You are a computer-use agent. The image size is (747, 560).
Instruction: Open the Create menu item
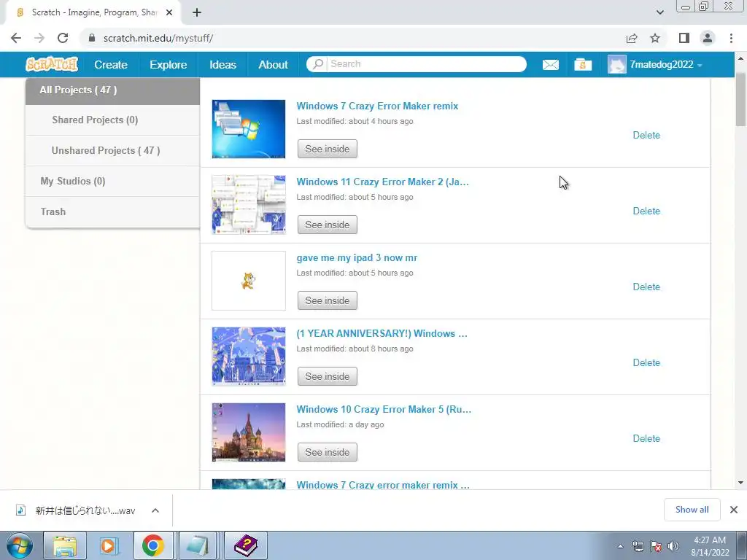click(111, 64)
